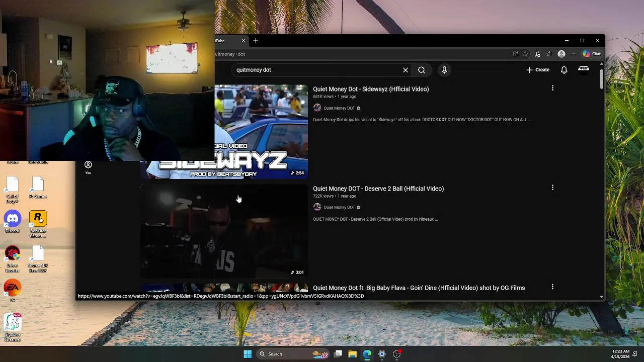Open the EA desktop shortcut
Viewport: 644px width, 362px height.
(13, 291)
